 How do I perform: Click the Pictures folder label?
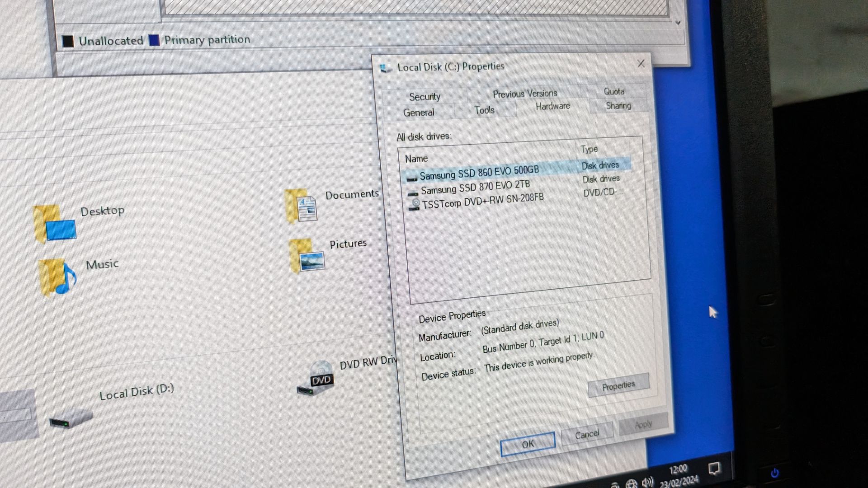[x=348, y=244]
